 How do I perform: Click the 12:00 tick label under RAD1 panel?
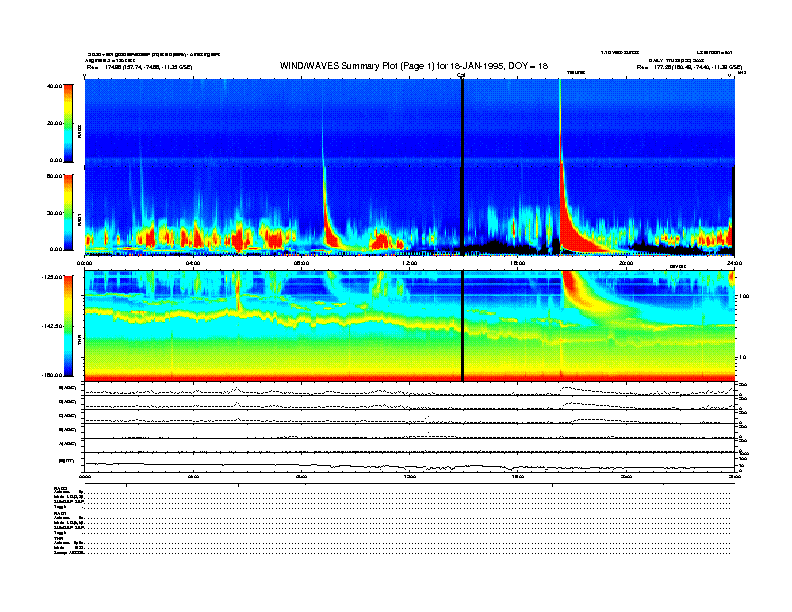[410, 263]
